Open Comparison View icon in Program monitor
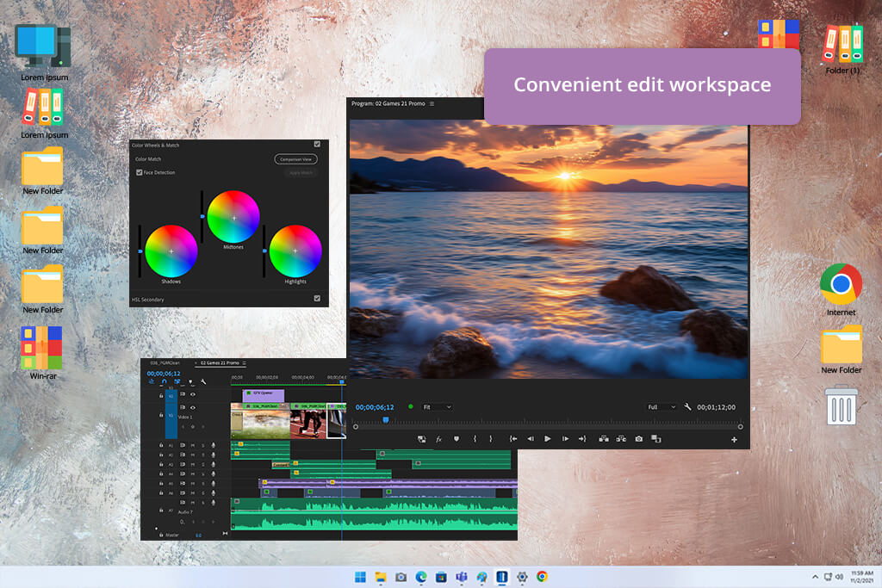Viewport: 882px width, 588px height. point(655,439)
